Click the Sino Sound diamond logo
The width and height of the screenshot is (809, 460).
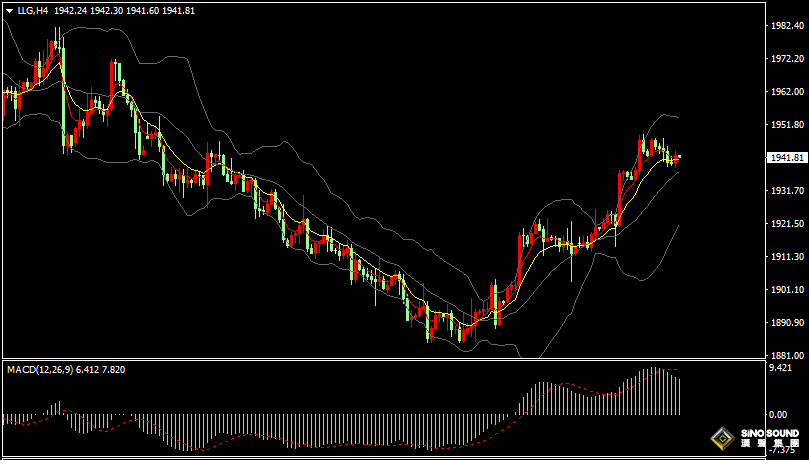[x=720, y=439]
